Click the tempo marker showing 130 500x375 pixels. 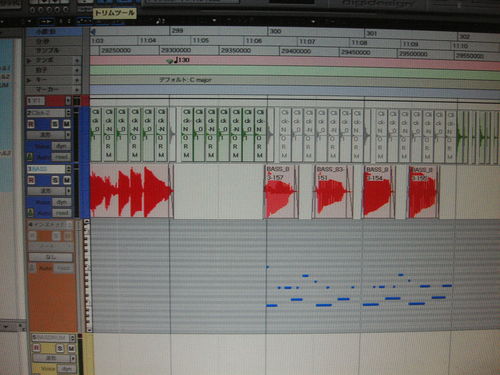pyautogui.click(x=179, y=60)
